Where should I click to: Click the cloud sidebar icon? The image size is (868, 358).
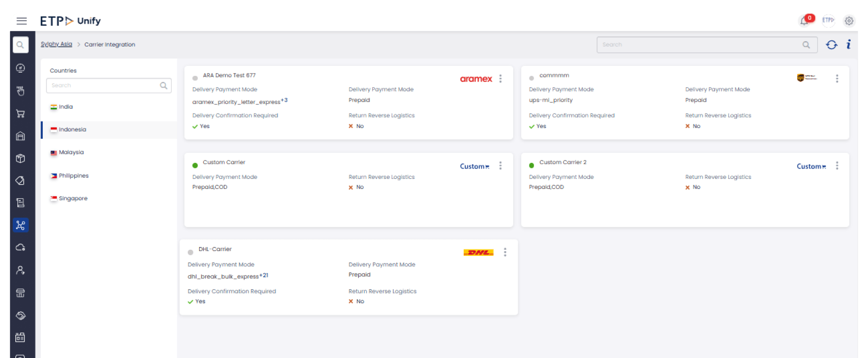pos(20,247)
